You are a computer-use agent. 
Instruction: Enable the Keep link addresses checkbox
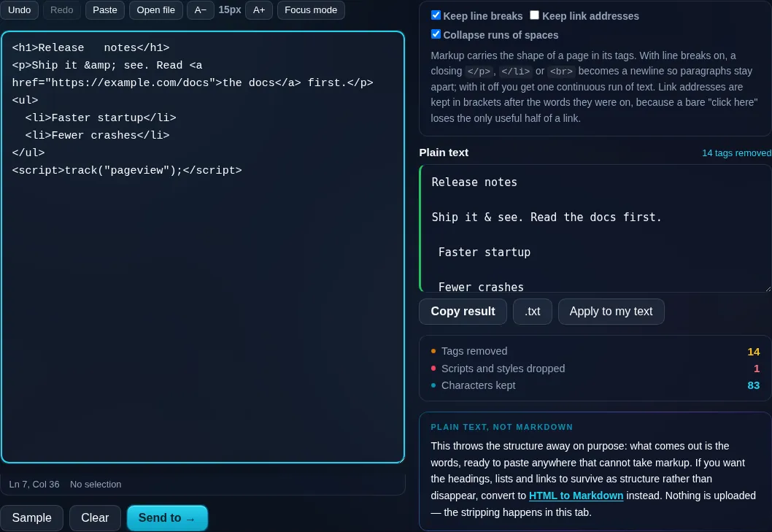point(534,15)
